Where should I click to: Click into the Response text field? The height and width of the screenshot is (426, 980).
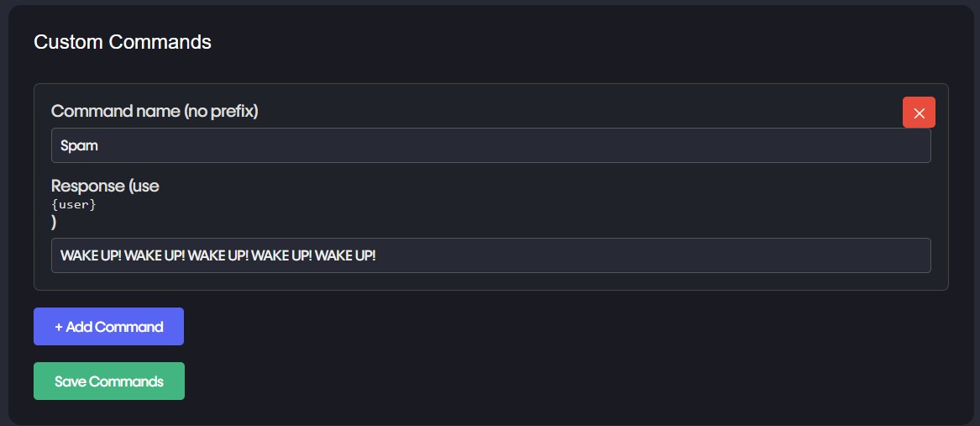(490, 255)
